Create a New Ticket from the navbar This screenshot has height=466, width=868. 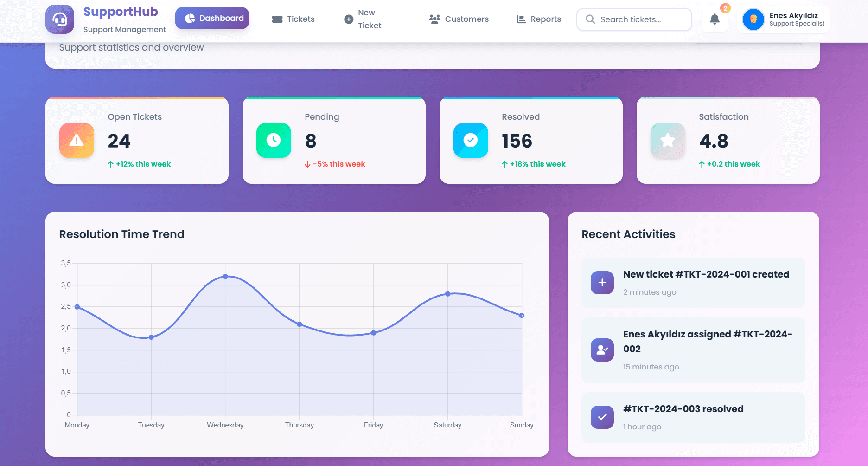coord(363,19)
